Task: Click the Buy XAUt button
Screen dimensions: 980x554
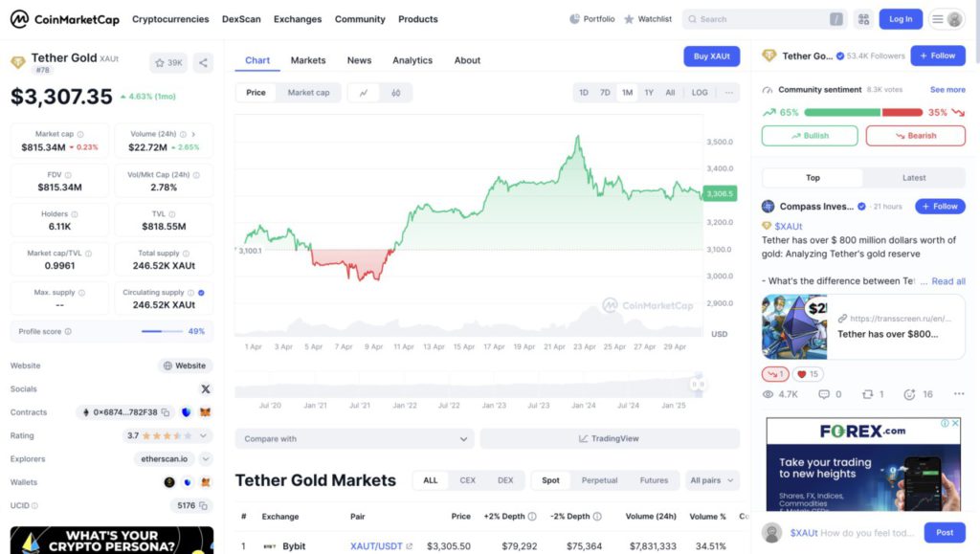Action: [711, 56]
